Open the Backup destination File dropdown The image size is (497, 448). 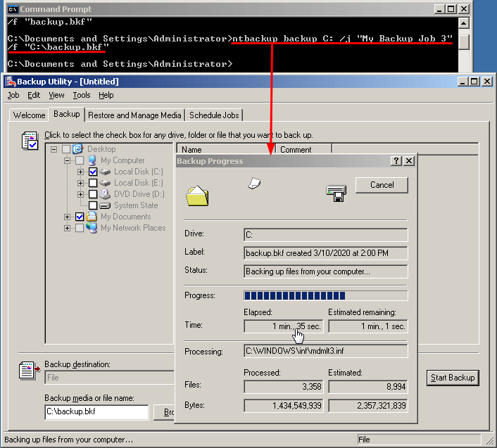coord(109,378)
